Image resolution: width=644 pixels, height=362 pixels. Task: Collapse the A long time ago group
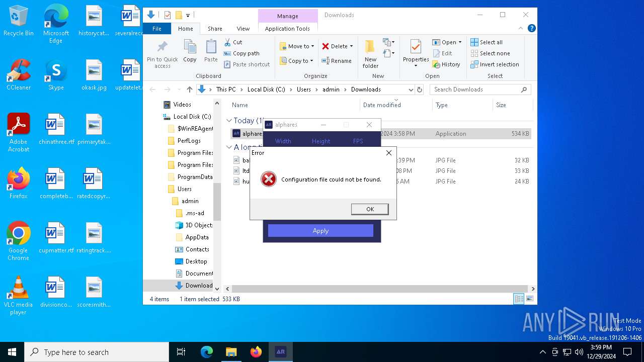(x=229, y=147)
